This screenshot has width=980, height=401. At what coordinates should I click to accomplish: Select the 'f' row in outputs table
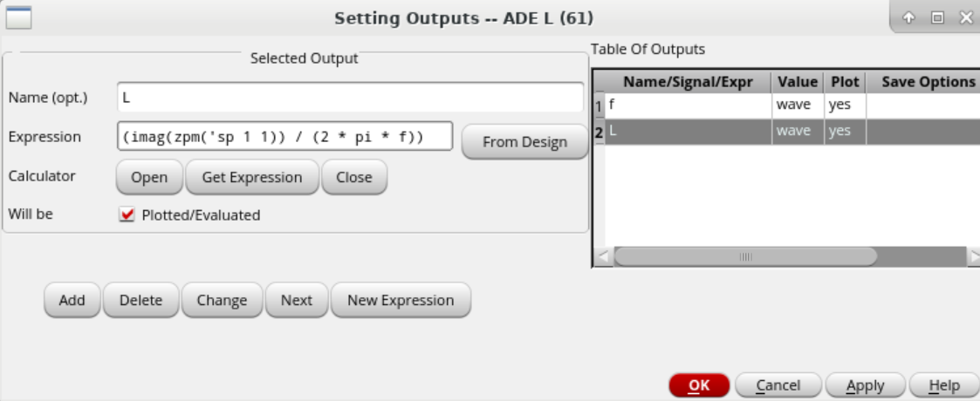tap(687, 106)
